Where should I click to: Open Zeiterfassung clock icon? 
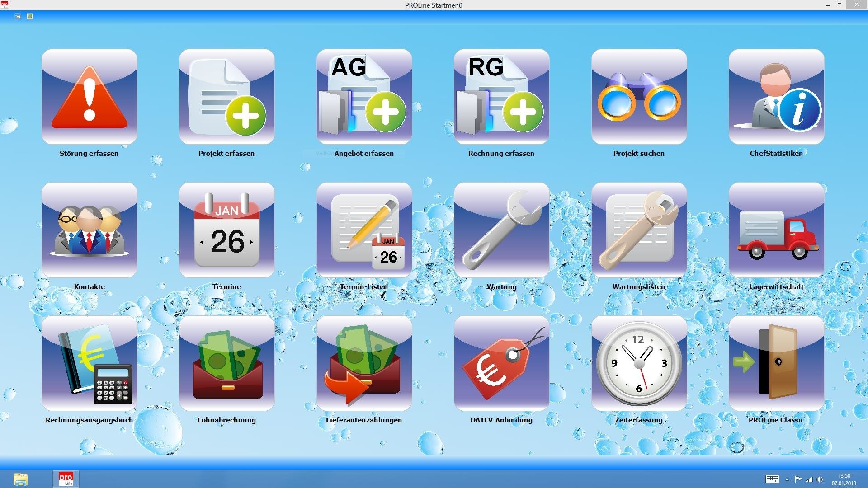tap(639, 363)
